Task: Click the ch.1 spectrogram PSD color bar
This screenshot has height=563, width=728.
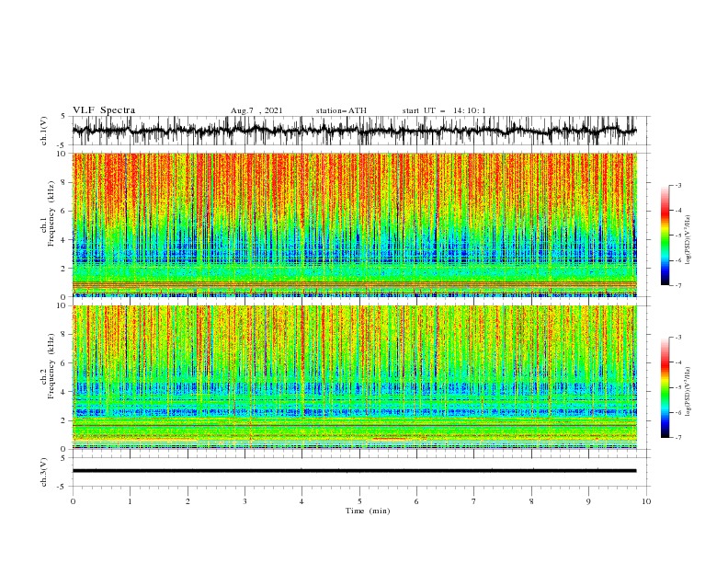Action: 665,236
